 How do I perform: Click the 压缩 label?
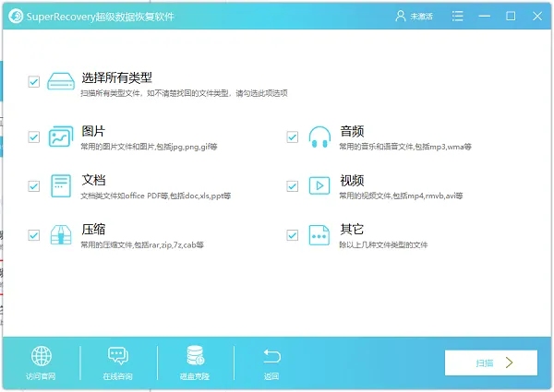point(93,229)
